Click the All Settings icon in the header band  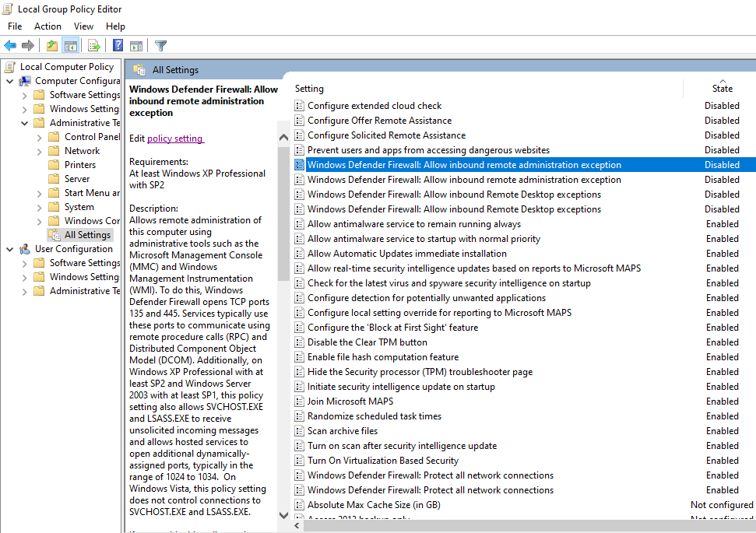139,70
